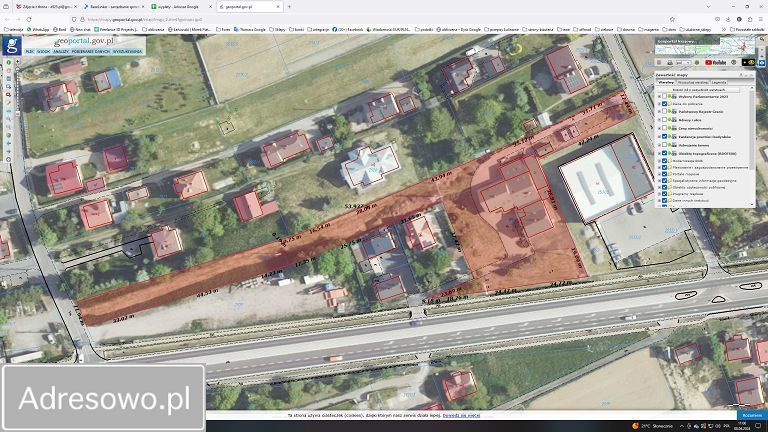Image resolution: width=768 pixels, height=432 pixels.
Task: Toggle the Państwowy Rejestr Granic layer checkbox
Action: pos(666,112)
